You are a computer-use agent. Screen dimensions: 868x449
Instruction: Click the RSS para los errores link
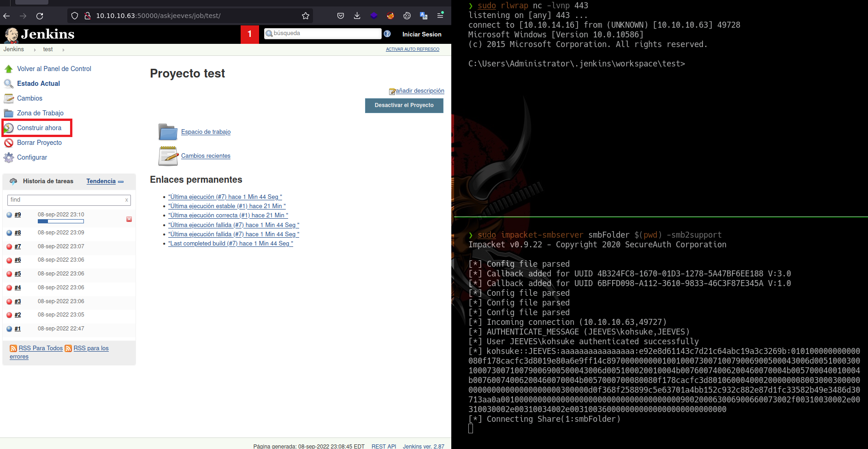[91, 348]
